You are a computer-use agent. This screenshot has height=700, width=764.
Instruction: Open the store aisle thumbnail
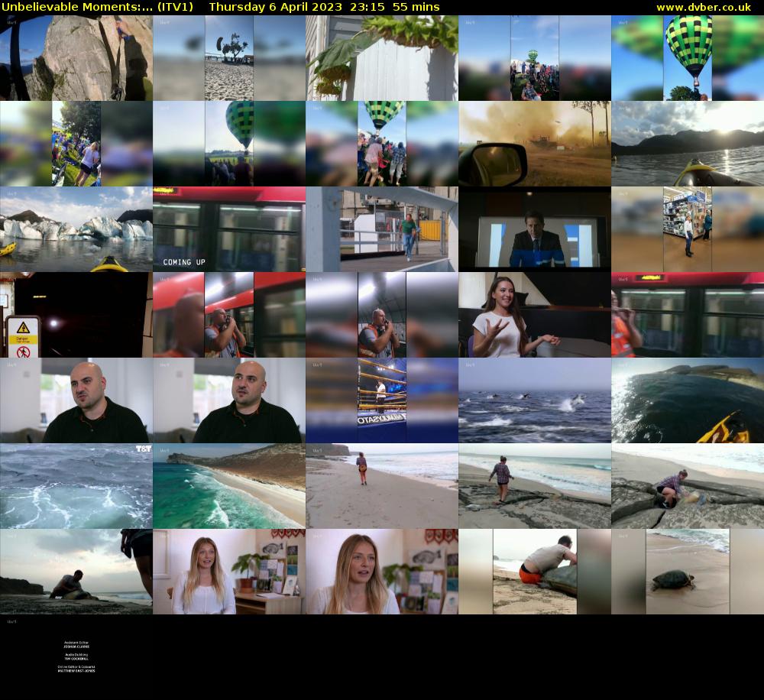click(x=688, y=229)
